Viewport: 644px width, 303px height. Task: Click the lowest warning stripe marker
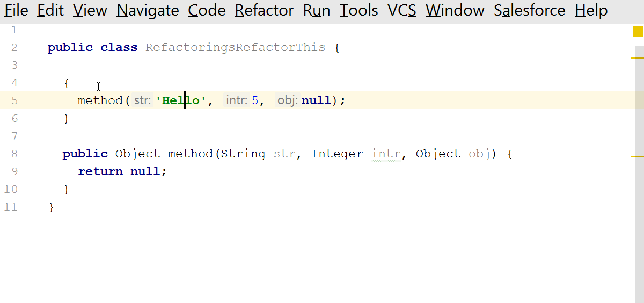point(636,156)
